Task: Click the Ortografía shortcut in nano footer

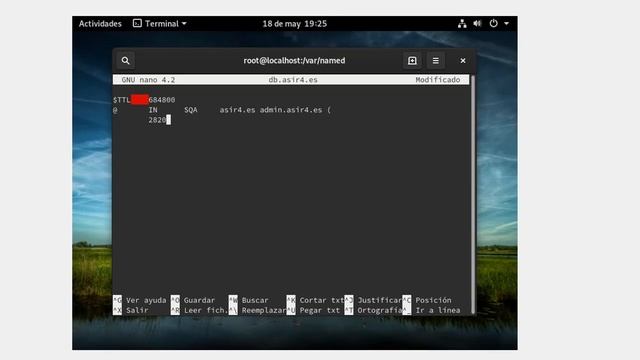Action: (x=373, y=311)
